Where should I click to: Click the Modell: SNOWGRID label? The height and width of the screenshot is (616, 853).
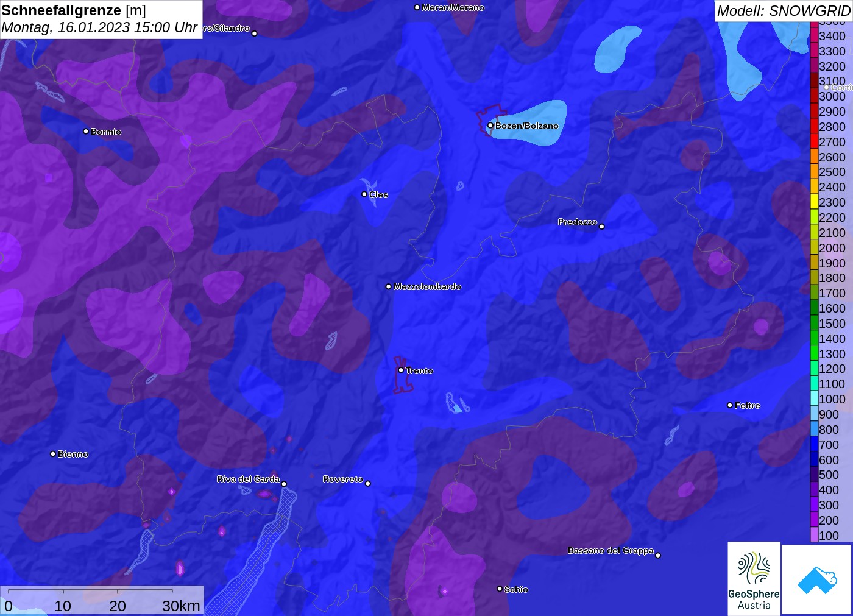pyautogui.click(x=784, y=11)
